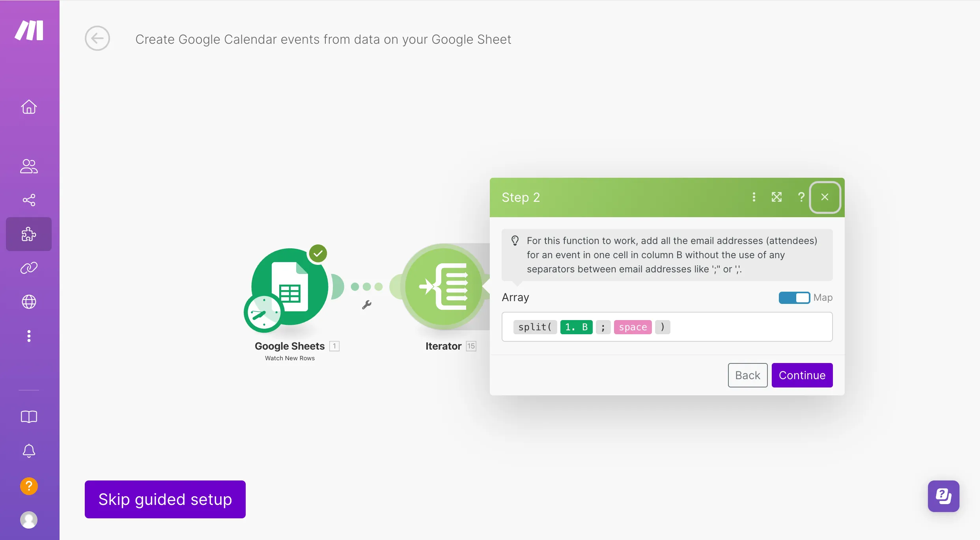Click the Google Sheets module
This screenshot has width=980, height=540.
(290, 287)
